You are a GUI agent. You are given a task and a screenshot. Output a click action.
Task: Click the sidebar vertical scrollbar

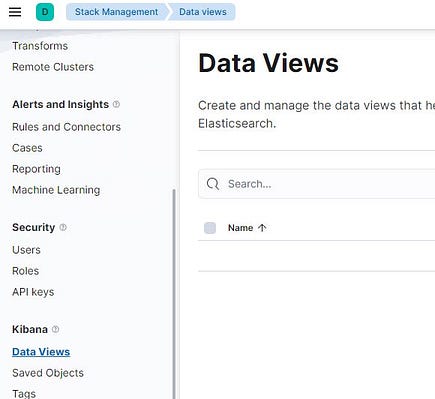(x=174, y=293)
